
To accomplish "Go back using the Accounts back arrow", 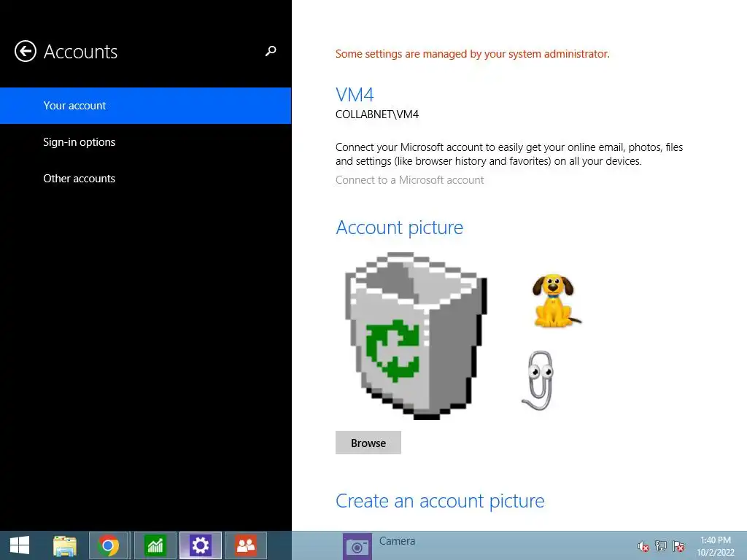I will pyautogui.click(x=26, y=52).
